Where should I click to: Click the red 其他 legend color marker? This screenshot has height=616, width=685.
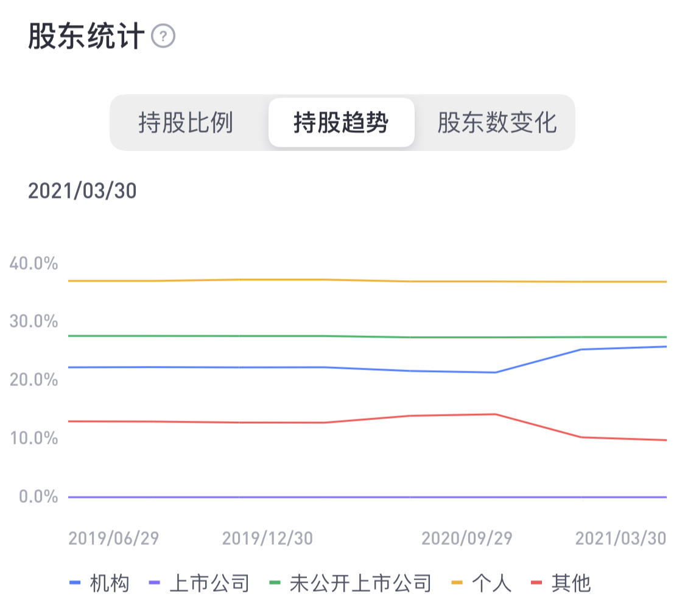coord(536,583)
